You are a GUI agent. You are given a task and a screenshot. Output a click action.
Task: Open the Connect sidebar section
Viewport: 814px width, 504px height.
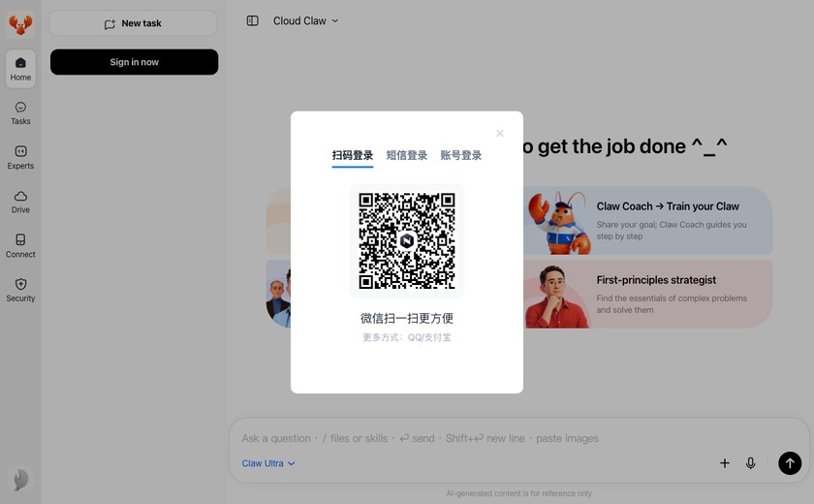point(20,246)
